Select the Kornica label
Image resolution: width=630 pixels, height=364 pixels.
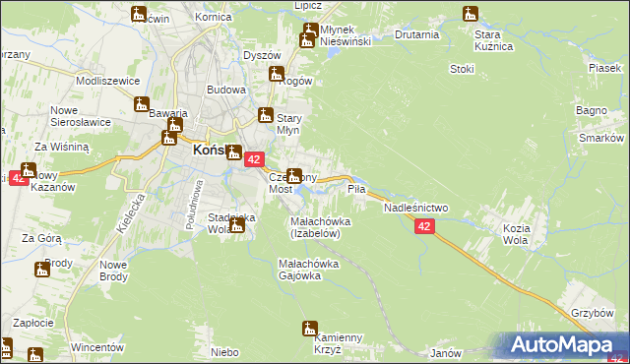[x=214, y=18]
